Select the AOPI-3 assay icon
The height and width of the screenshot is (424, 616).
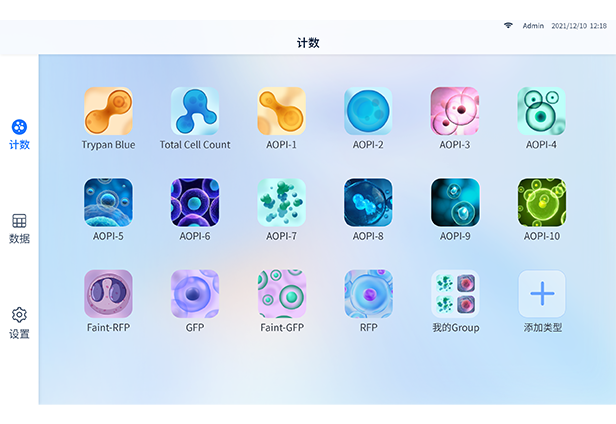455,111
